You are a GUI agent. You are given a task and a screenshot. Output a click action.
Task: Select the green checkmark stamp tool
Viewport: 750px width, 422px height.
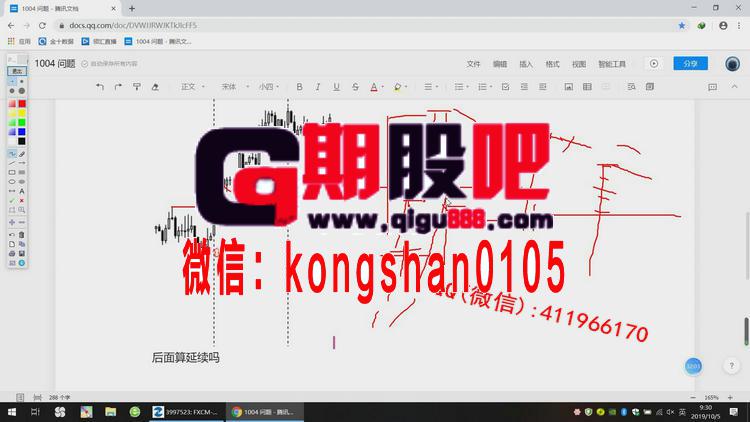tap(12, 200)
